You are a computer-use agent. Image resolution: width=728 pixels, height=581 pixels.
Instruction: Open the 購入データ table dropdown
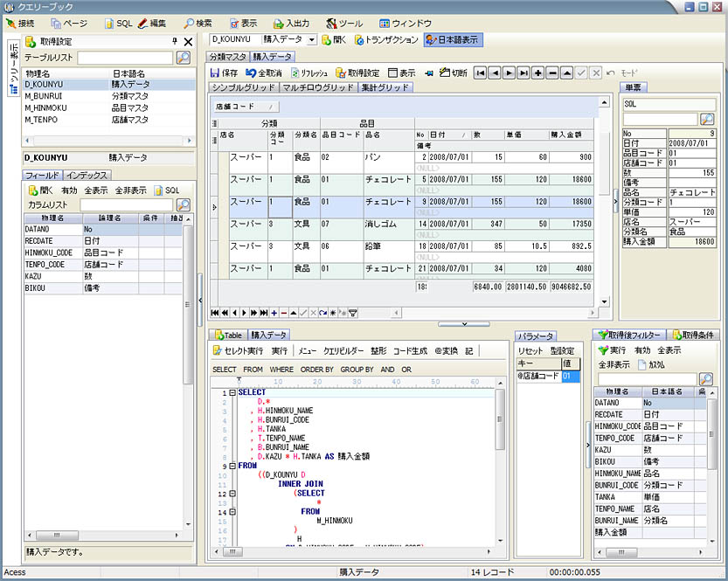312,40
